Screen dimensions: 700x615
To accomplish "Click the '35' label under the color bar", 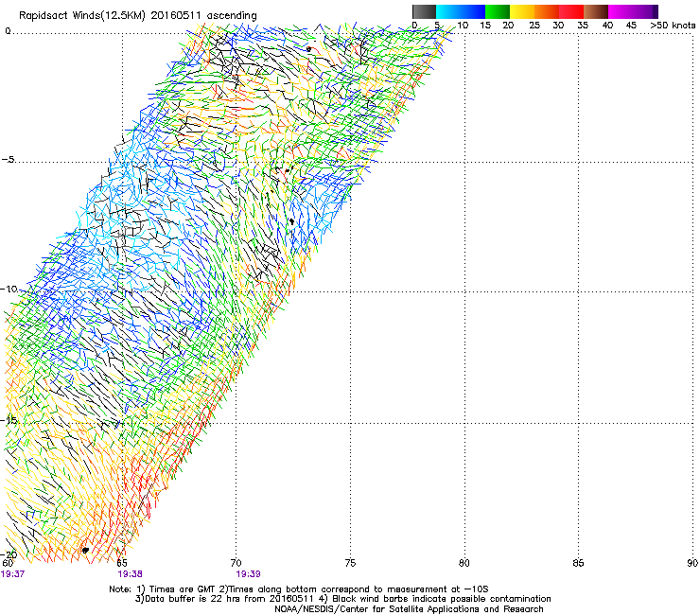I will click(583, 26).
